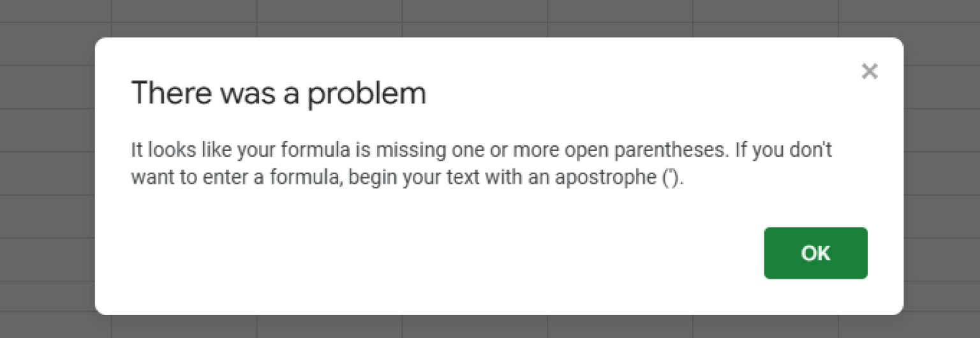This screenshot has width=980, height=338.
Task: Click the first line of the error message
Action: (481, 151)
